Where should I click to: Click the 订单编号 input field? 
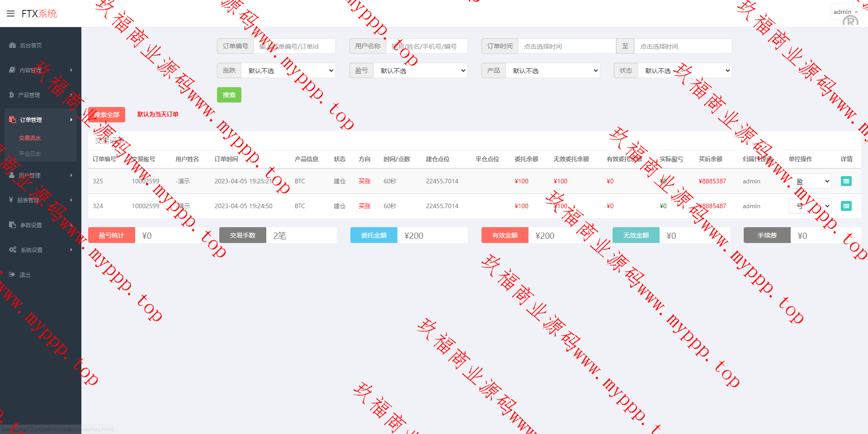[294, 46]
